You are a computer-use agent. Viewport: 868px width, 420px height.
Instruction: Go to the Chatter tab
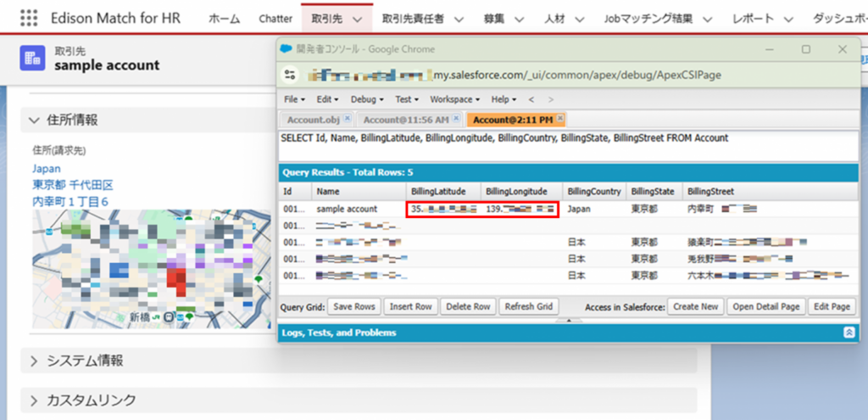(275, 19)
